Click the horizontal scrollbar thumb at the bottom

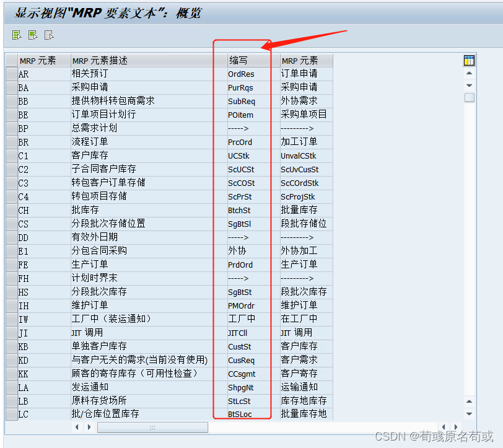coord(152,427)
